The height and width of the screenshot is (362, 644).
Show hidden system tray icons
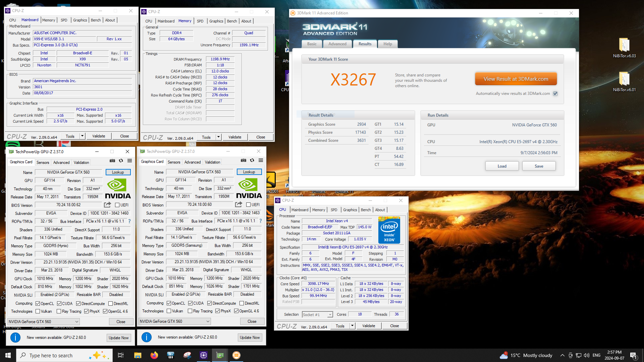tap(562, 355)
